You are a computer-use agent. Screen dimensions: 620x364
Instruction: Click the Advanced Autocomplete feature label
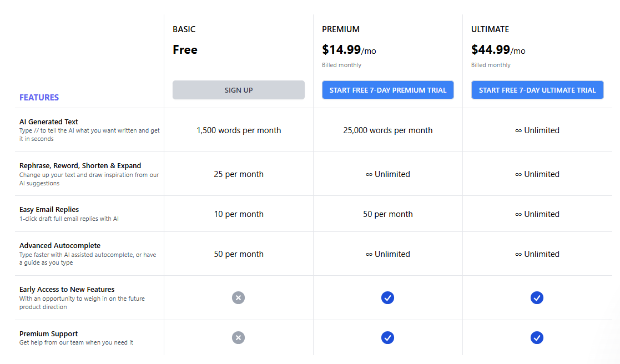click(59, 245)
